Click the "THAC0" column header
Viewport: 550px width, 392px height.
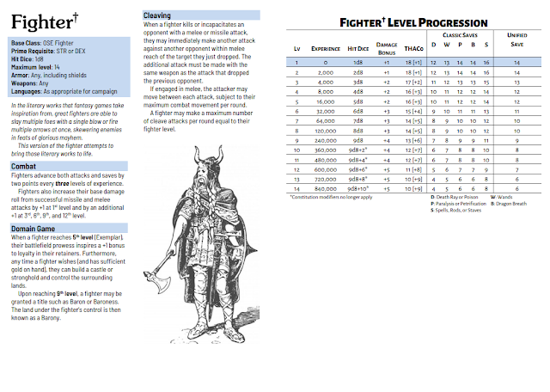click(x=413, y=48)
